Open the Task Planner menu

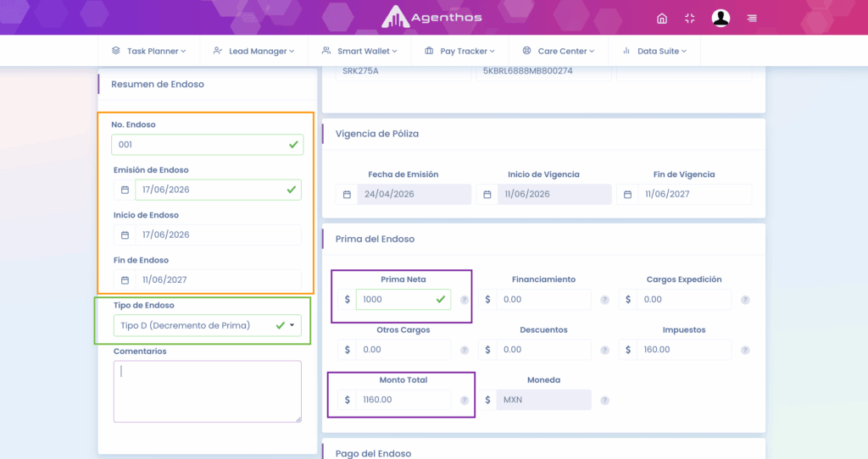(148, 51)
